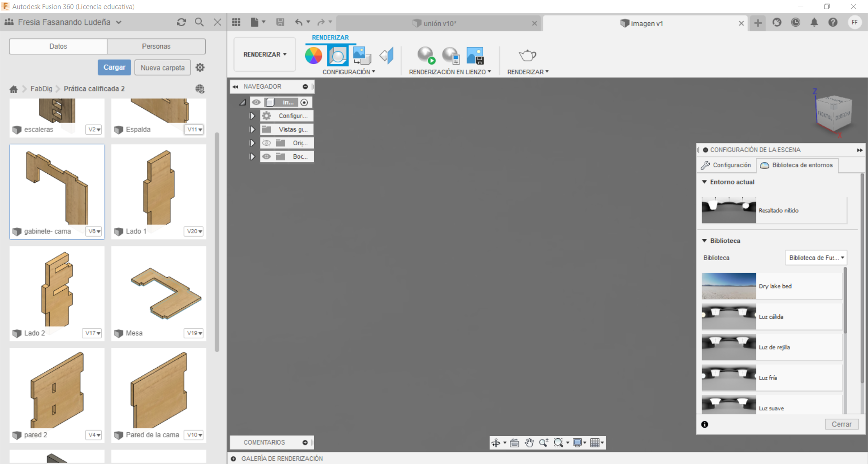Open the Help question mark menu
Image resolution: width=868 pixels, height=464 pixels.
(x=833, y=22)
